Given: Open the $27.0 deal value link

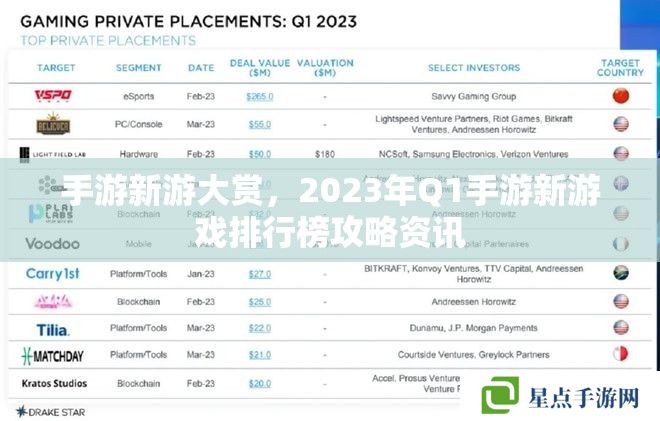Looking at the screenshot, I should tap(260, 274).
